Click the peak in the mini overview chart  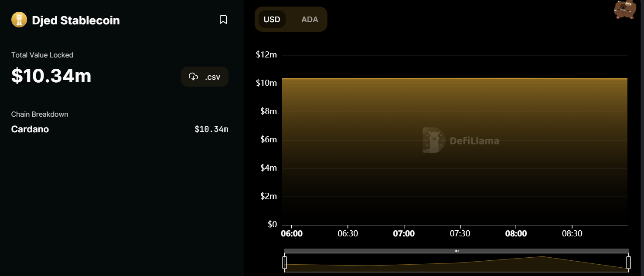[542, 256]
